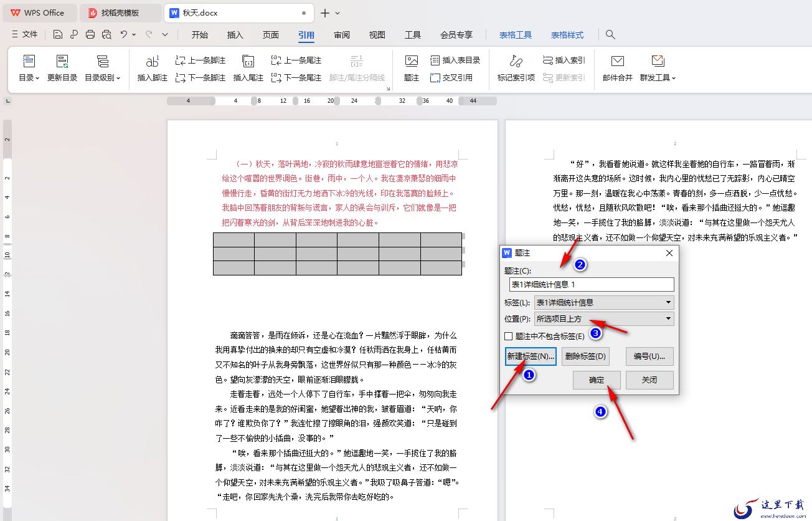
Task: Click 关闭 button in the 题注 dialog
Action: [x=649, y=380]
